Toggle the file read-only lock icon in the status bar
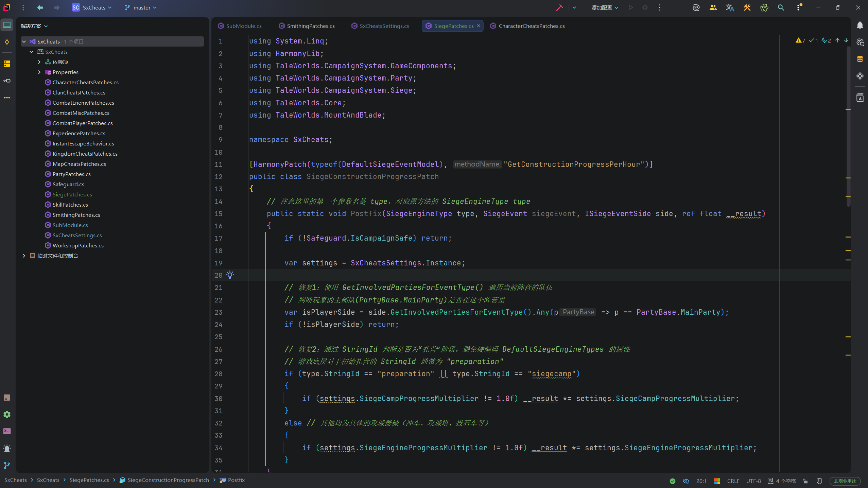Screen dimensions: 868x488 (x=805, y=481)
